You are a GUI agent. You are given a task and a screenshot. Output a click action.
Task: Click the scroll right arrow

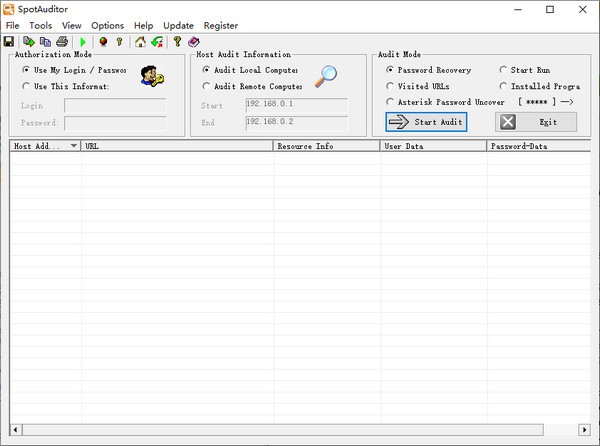coord(584,430)
